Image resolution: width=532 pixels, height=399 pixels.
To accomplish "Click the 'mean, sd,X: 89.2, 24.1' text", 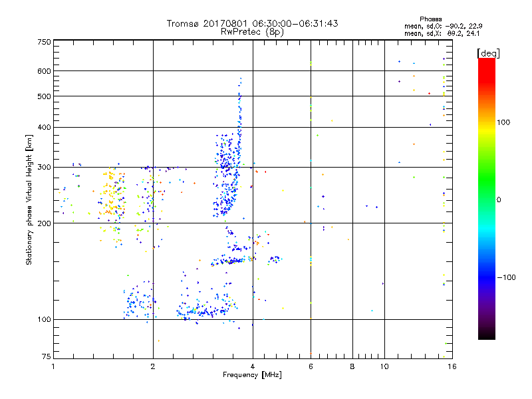I will tap(442, 33).
